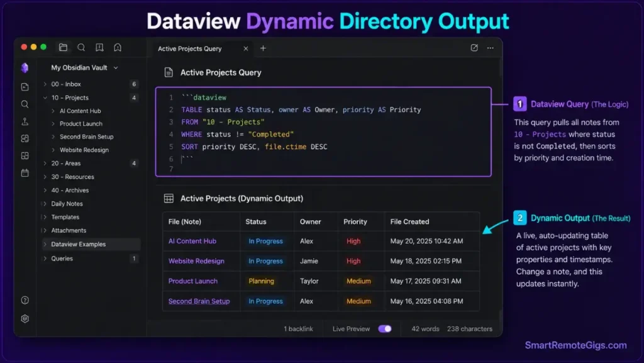Open the My Obsidian Vault dropdown
This screenshot has width=644, height=363.
coord(84,68)
